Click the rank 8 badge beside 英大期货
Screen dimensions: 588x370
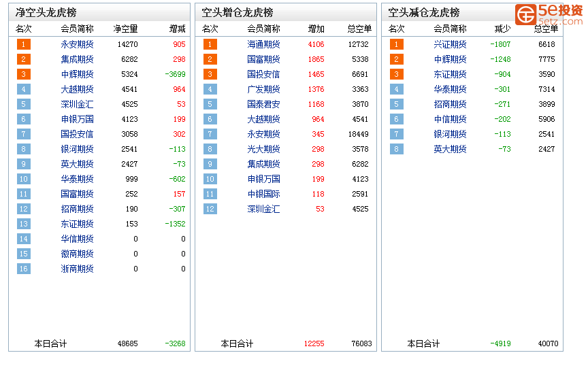click(396, 149)
